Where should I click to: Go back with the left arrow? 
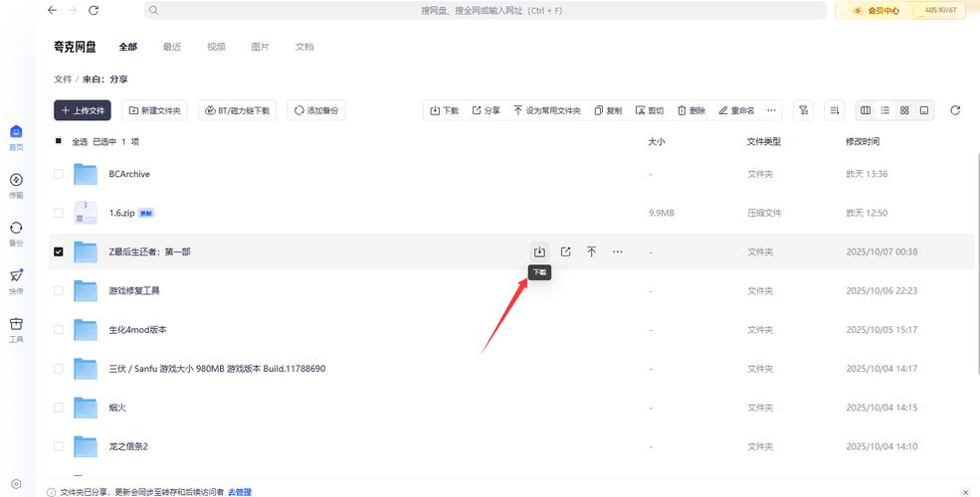[53, 10]
